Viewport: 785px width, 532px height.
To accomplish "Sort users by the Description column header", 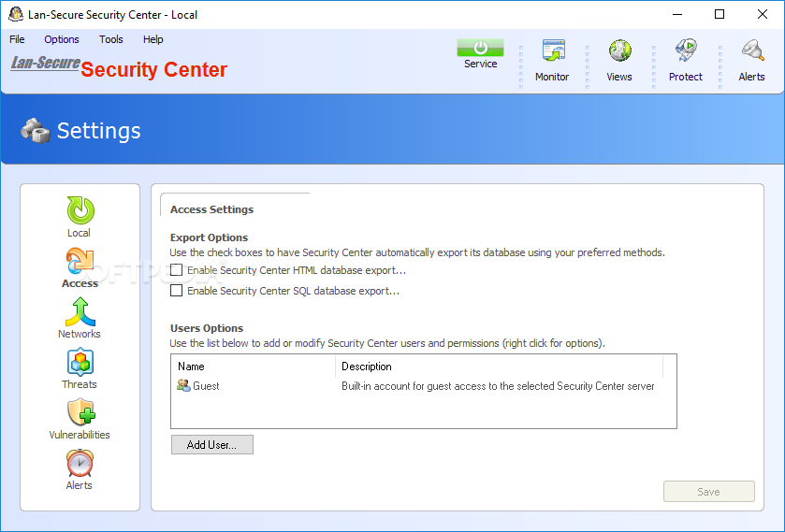I will [x=499, y=367].
